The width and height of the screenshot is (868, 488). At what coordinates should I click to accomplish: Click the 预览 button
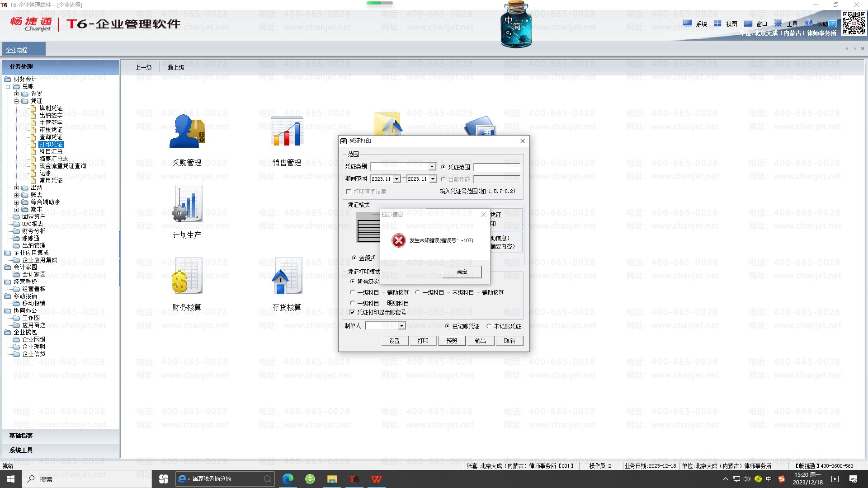[452, 341]
